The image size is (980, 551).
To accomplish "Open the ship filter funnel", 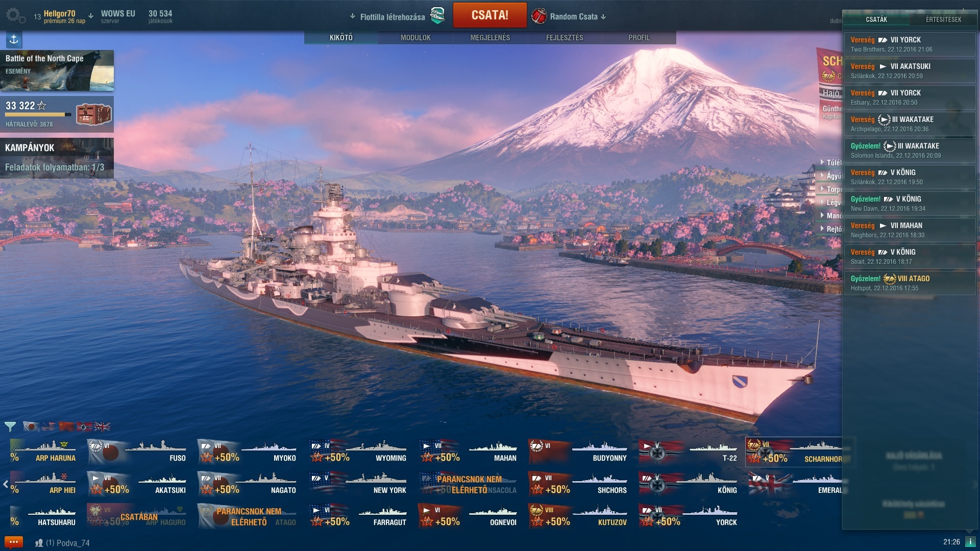I will (10, 427).
